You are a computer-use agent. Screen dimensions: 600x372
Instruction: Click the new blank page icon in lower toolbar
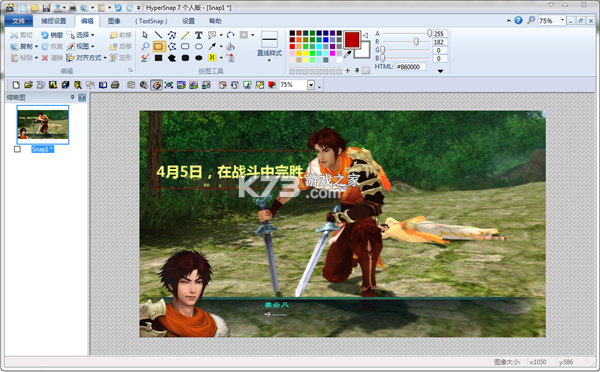coord(16,85)
